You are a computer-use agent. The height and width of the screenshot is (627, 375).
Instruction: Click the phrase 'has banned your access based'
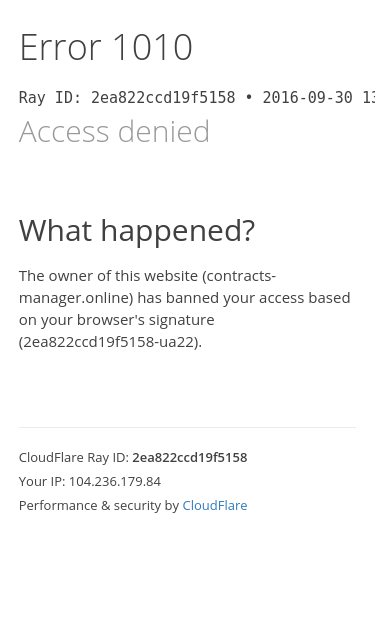(x=244, y=298)
